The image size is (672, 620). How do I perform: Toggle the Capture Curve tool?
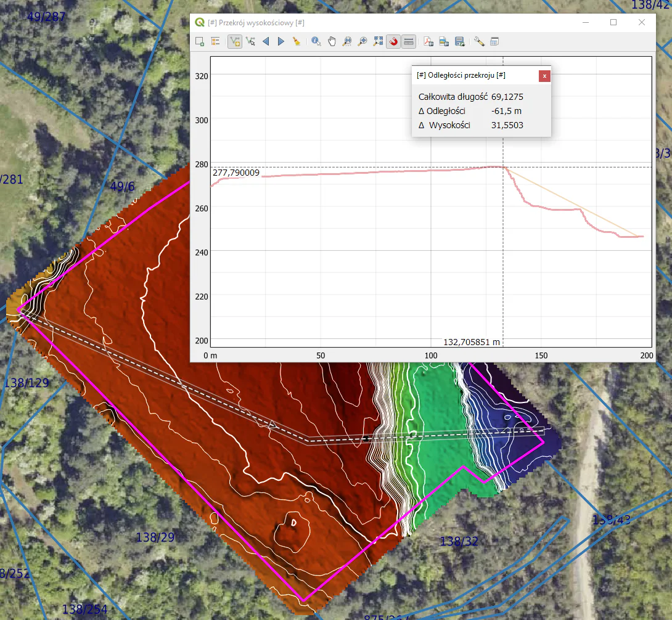tap(234, 41)
